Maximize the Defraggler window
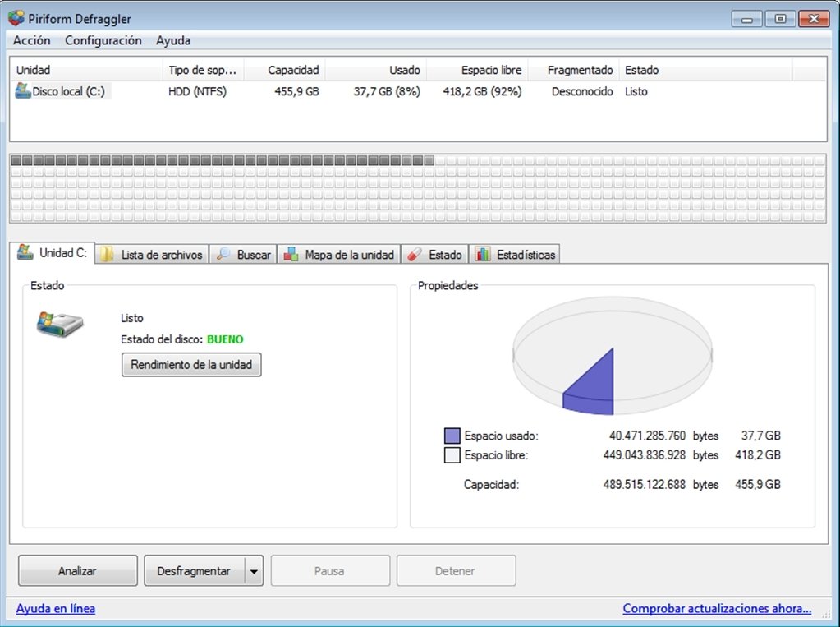Screen dimensions: 840x627 780,19
